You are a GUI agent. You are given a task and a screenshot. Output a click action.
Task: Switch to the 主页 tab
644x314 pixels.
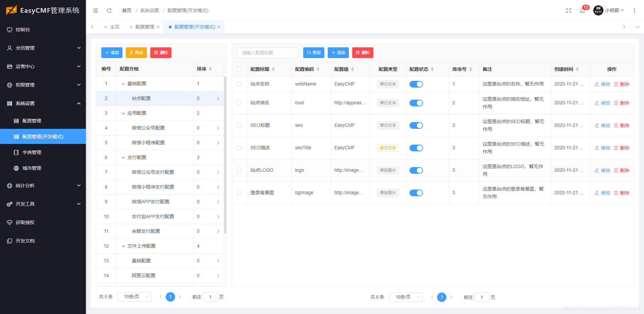pyautogui.click(x=112, y=27)
